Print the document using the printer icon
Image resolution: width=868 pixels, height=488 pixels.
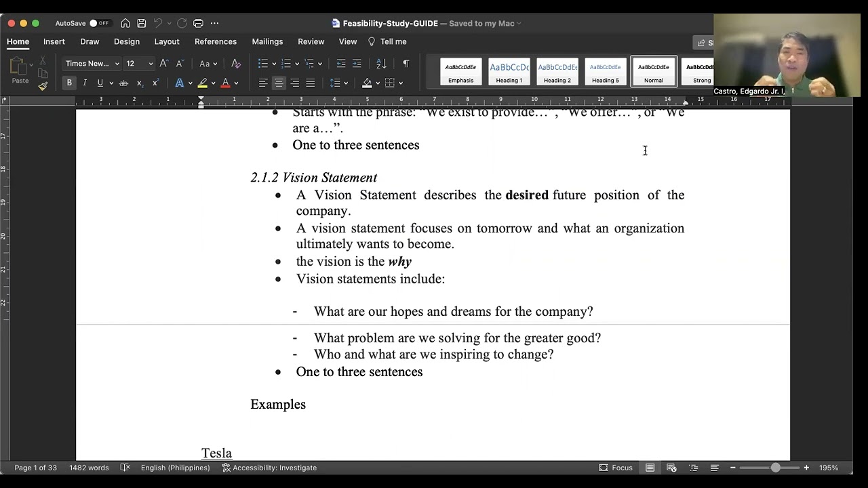[198, 23]
